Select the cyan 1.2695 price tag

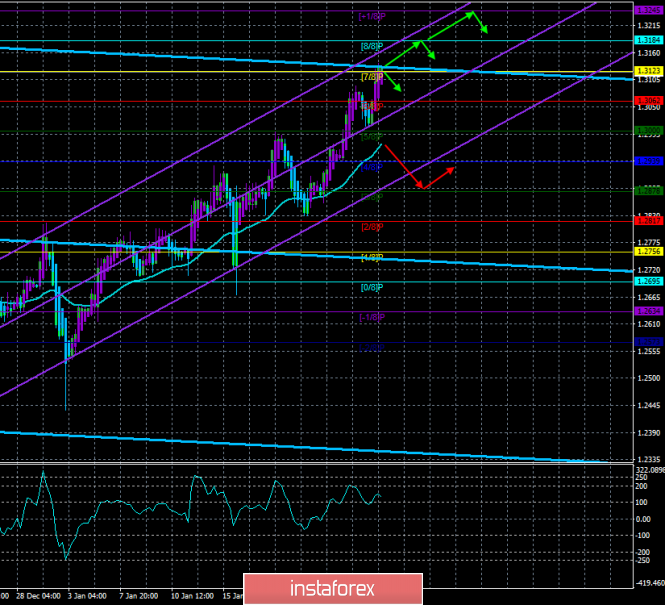(648, 282)
